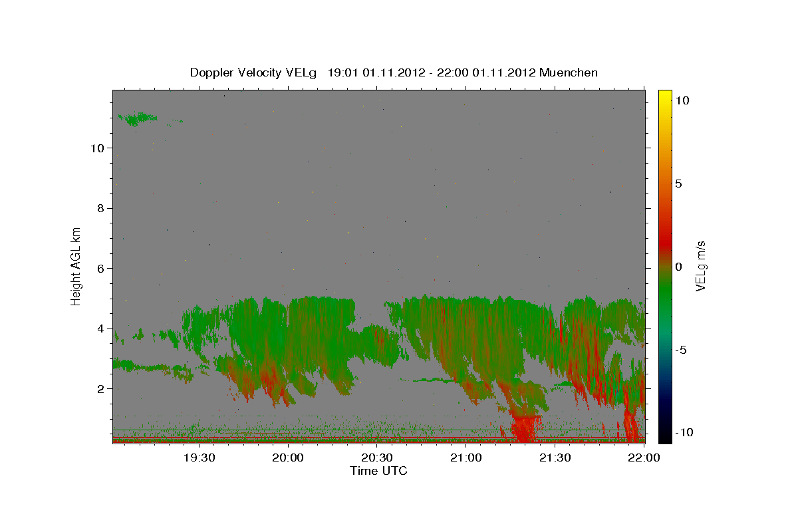Click the 'Time UTC' axis label
Viewport: 798px width, 532px height.
click(378, 471)
